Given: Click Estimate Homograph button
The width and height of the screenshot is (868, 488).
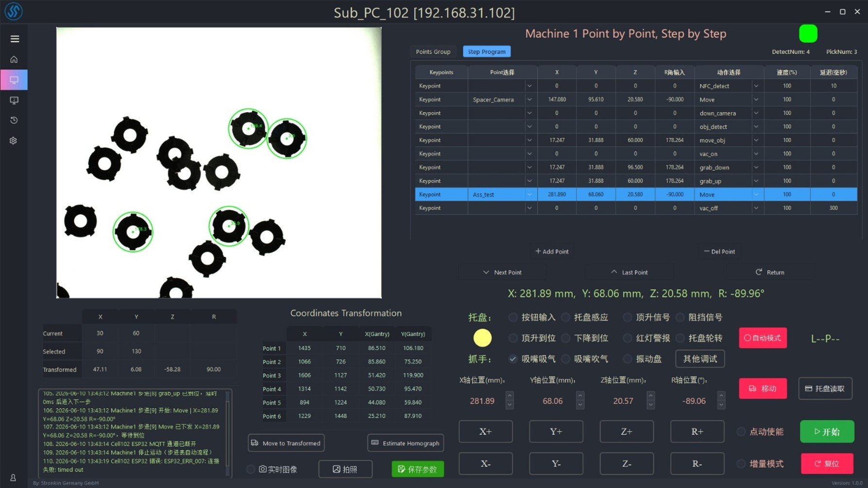Looking at the screenshot, I should (x=406, y=443).
